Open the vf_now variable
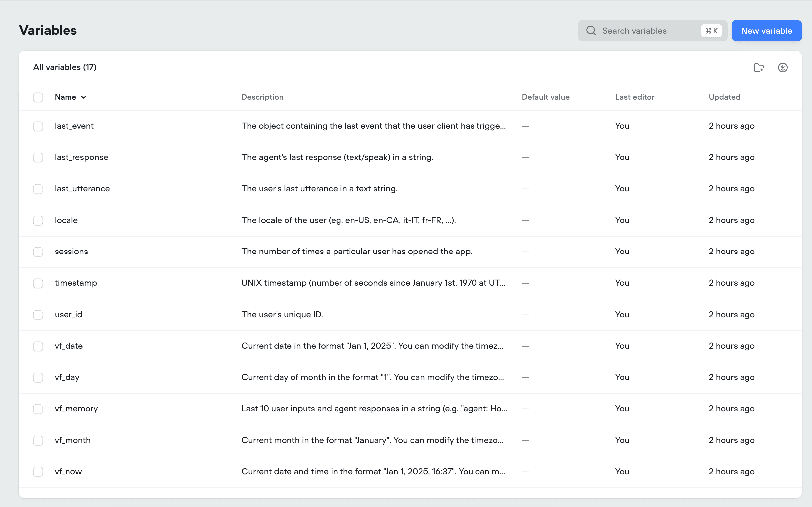This screenshot has width=812, height=507. pos(68,471)
